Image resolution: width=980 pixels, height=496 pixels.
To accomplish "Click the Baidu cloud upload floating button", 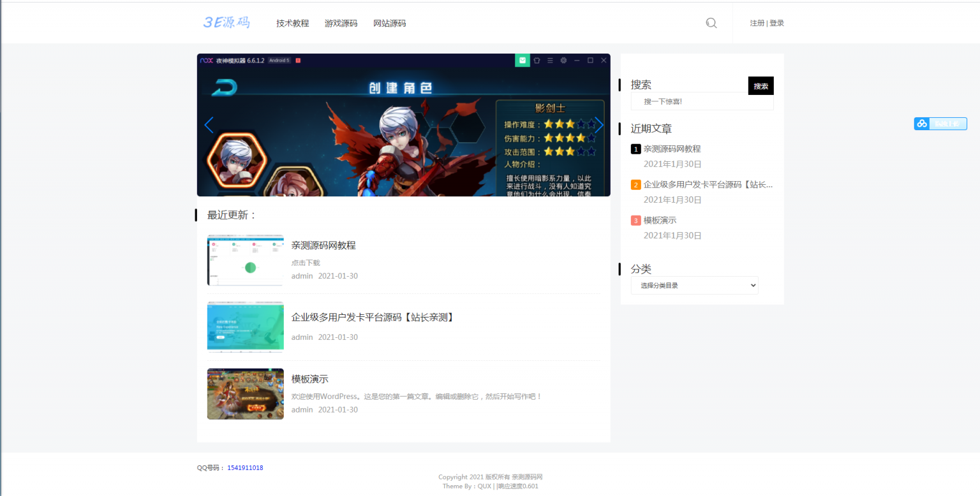I will click(x=940, y=124).
